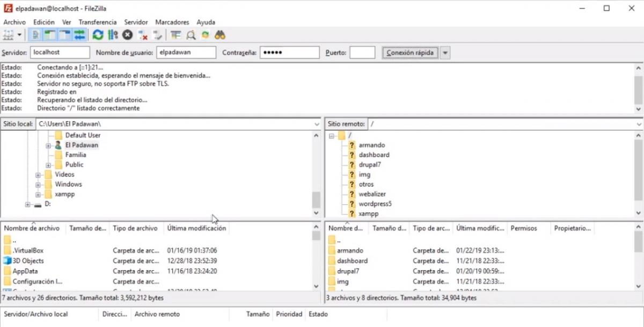Collapse the remote root / node

tap(332, 136)
